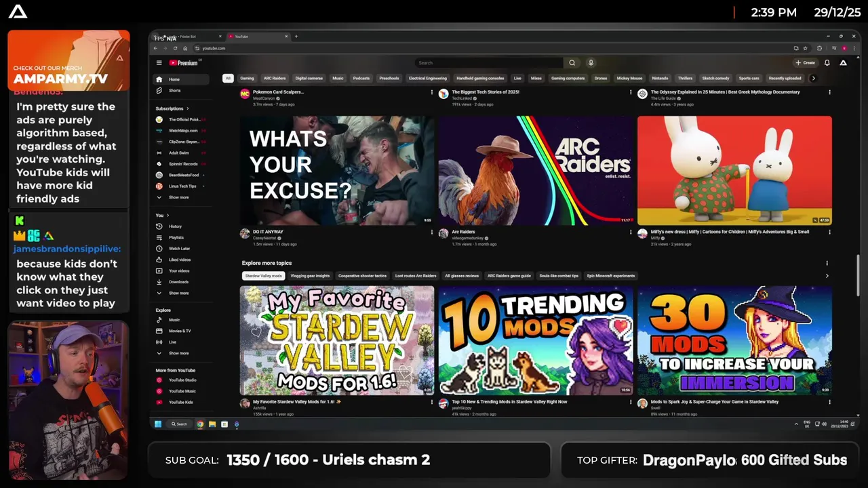Viewport: 868px width, 488px height.
Task: Click the Chrome icon on the taskbar
Action: tap(200, 424)
